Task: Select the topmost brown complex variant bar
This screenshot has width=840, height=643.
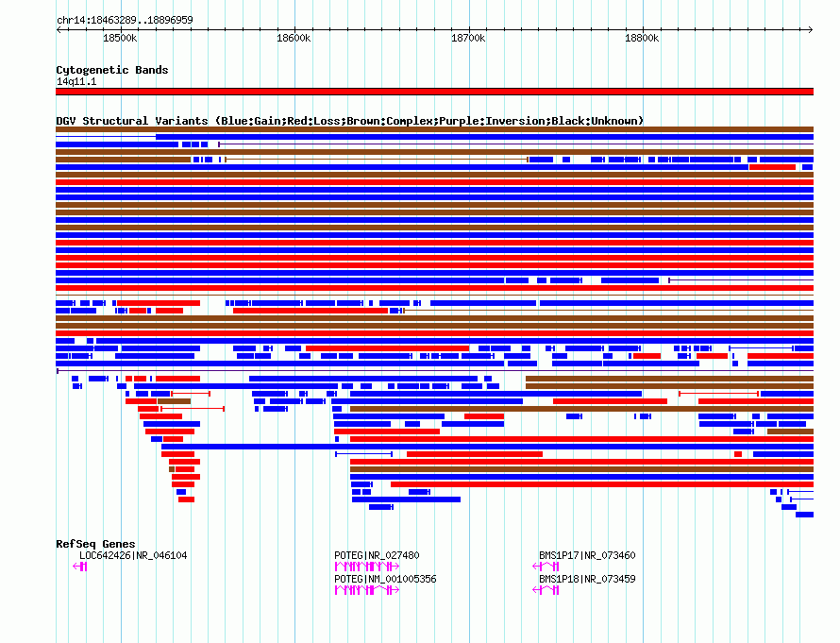Action: pos(434,129)
